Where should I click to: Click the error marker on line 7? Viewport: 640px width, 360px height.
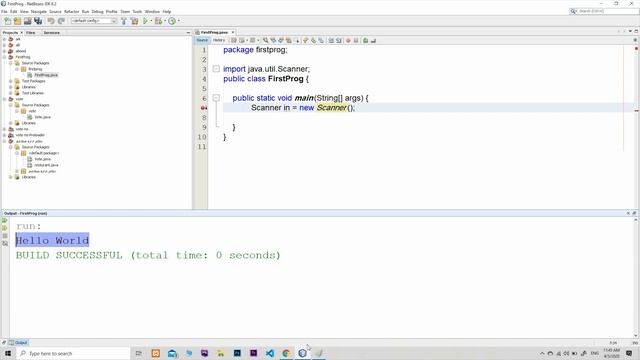click(x=204, y=108)
